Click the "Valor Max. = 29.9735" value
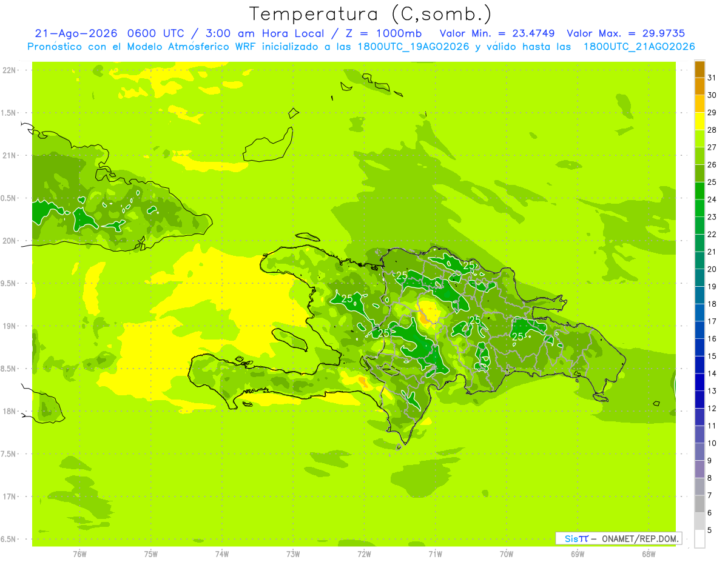Image resolution: width=728 pixels, height=562 pixels. 625,33
